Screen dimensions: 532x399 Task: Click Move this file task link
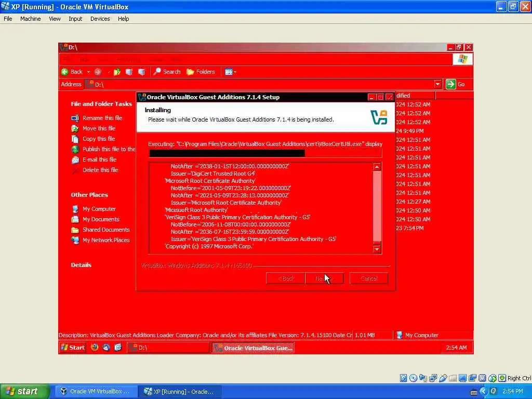click(99, 128)
